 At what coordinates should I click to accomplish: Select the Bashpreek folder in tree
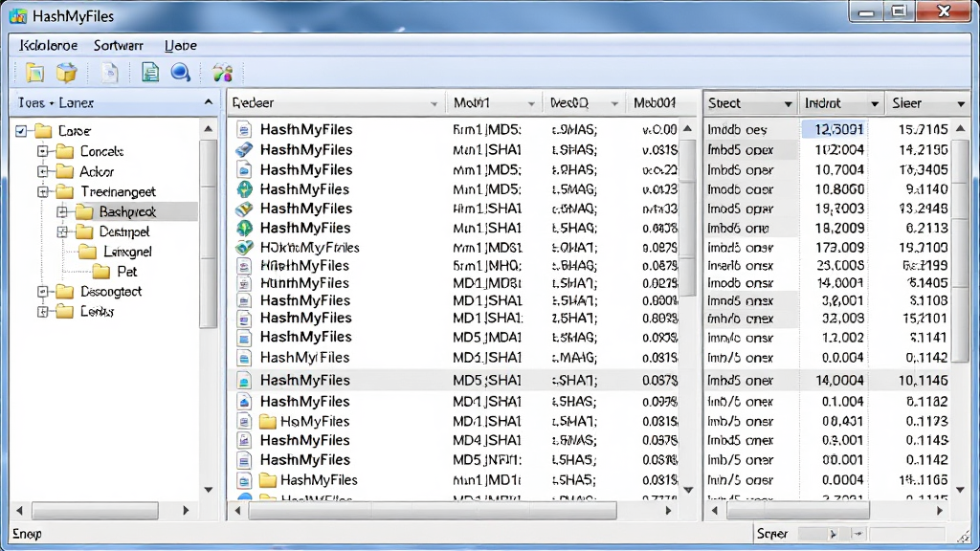tap(127, 211)
